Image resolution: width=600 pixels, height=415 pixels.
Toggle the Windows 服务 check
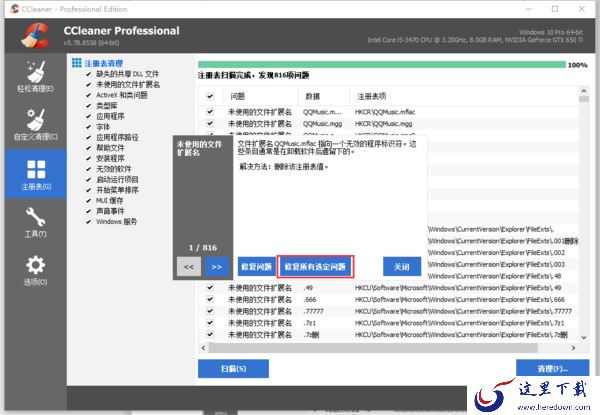88,221
